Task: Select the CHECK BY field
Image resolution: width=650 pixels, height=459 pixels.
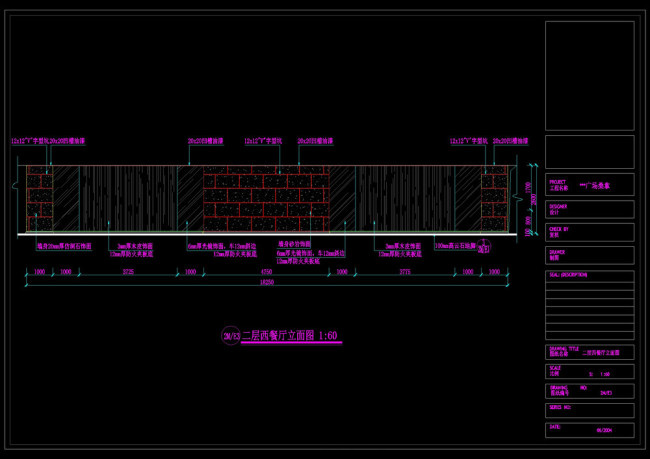Action: pos(589,232)
